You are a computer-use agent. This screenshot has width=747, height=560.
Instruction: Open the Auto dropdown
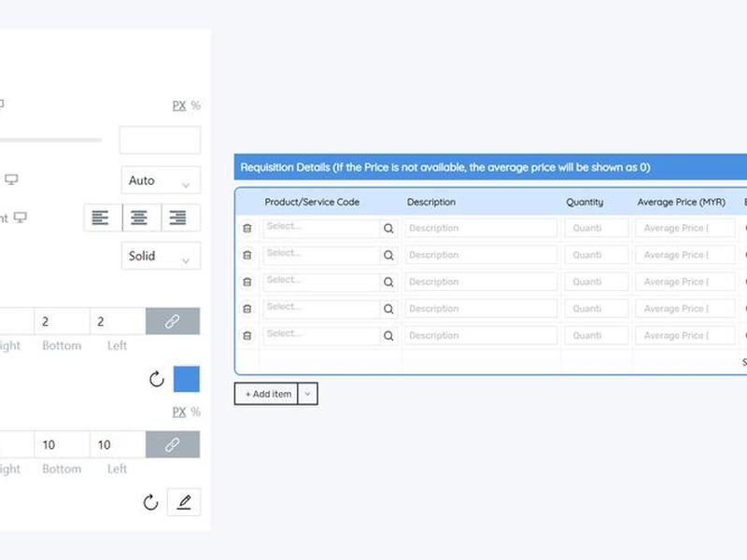point(161,180)
